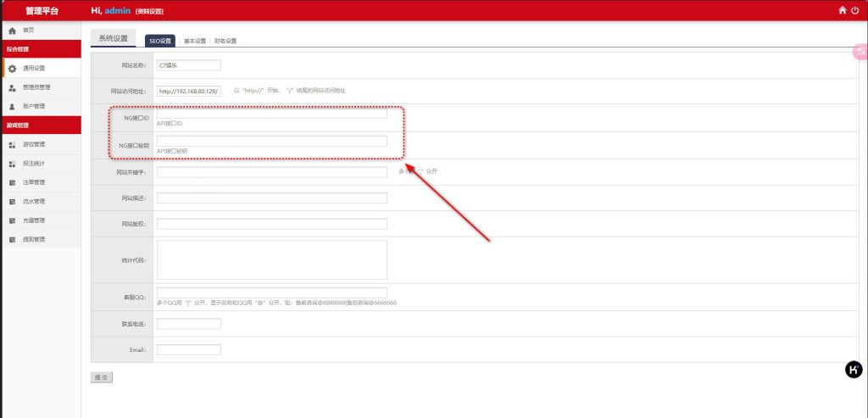The width and height of the screenshot is (868, 418).
Task: Open 注单管理 in the sidebar
Action: coord(34,182)
